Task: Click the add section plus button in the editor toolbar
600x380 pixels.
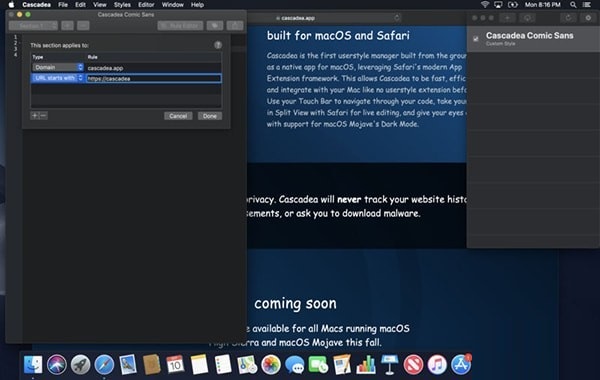Action: point(67,26)
